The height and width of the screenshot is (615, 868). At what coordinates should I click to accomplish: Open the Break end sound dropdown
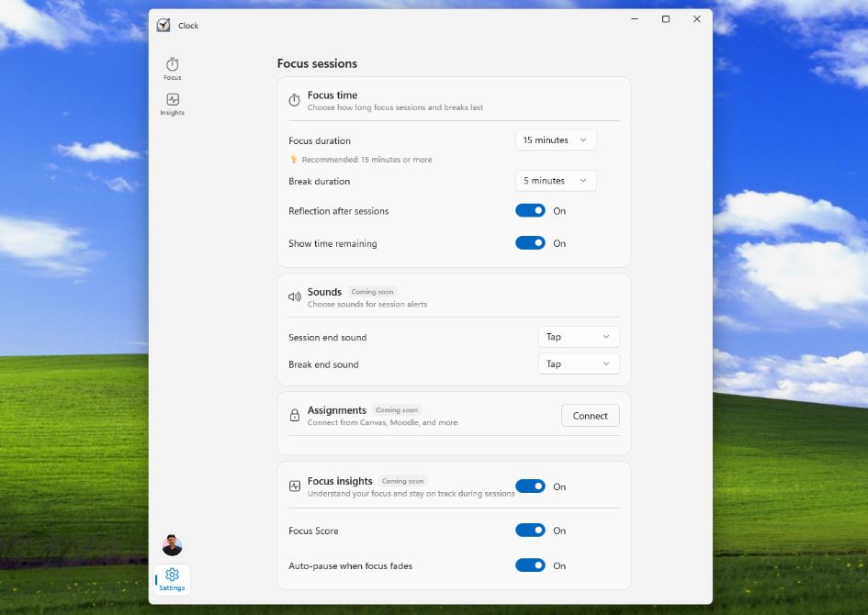point(579,363)
